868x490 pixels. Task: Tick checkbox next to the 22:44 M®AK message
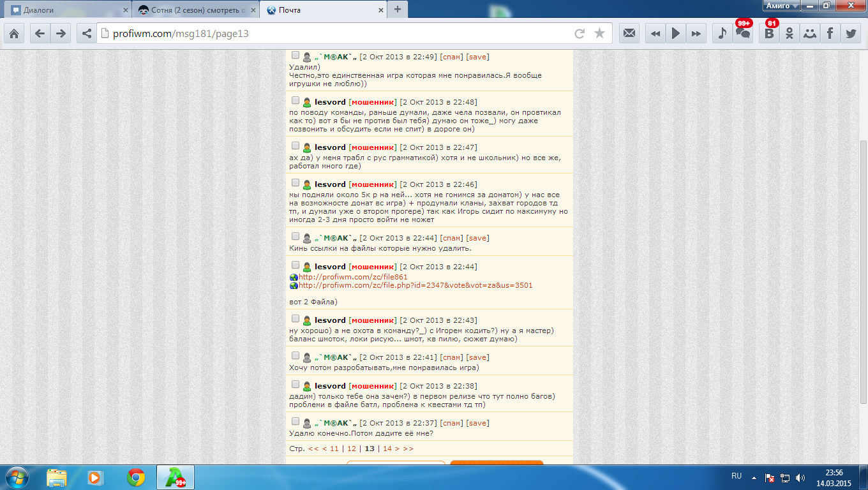point(296,237)
